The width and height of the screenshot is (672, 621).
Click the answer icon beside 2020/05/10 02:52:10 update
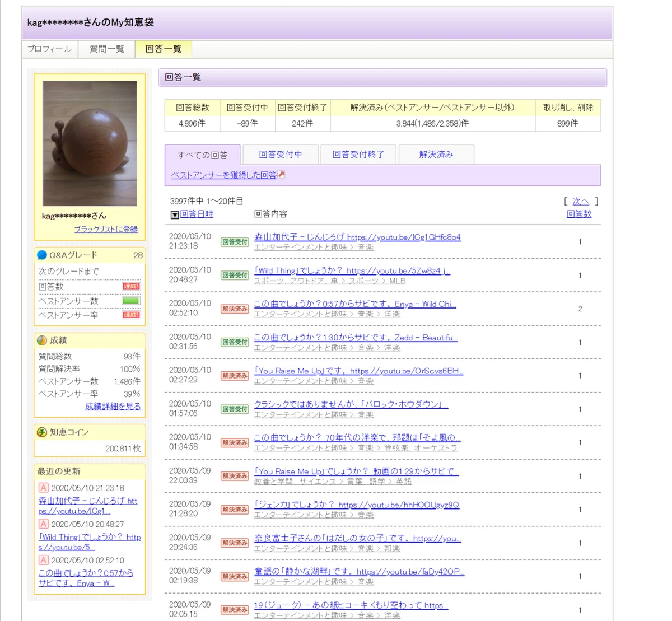[43, 560]
